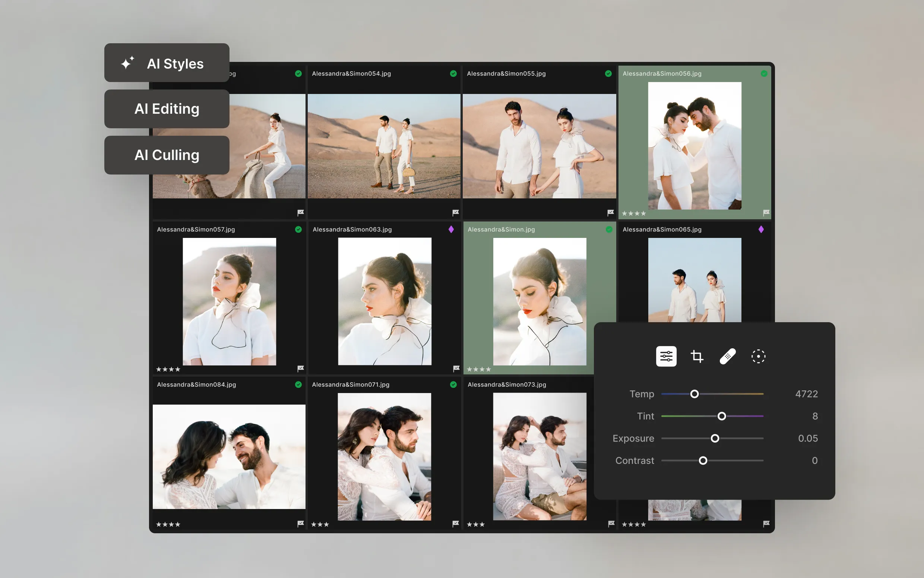Click green check on Alessandra&Simon055.jpg
Image resolution: width=924 pixels, height=578 pixels.
coord(608,73)
